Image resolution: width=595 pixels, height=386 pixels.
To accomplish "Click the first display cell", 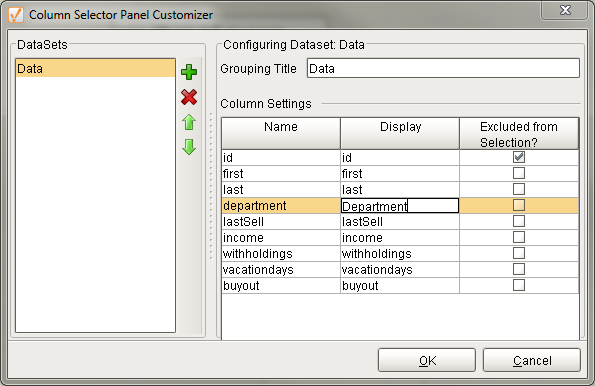I will coord(400,173).
